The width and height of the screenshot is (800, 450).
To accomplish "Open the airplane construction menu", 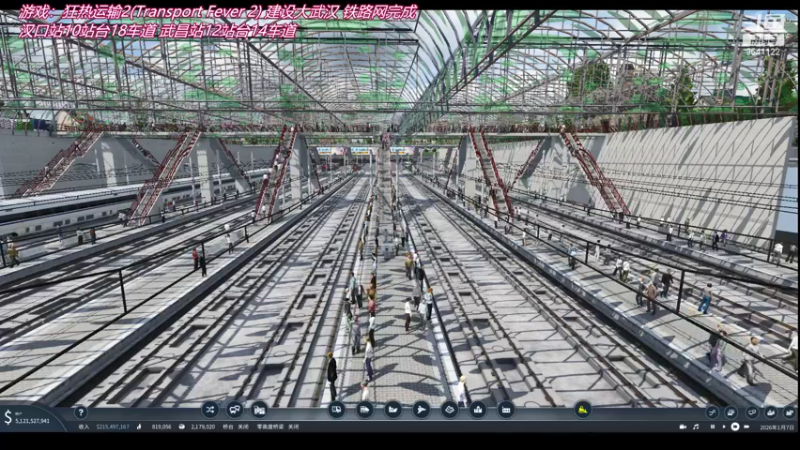I will coord(421,410).
